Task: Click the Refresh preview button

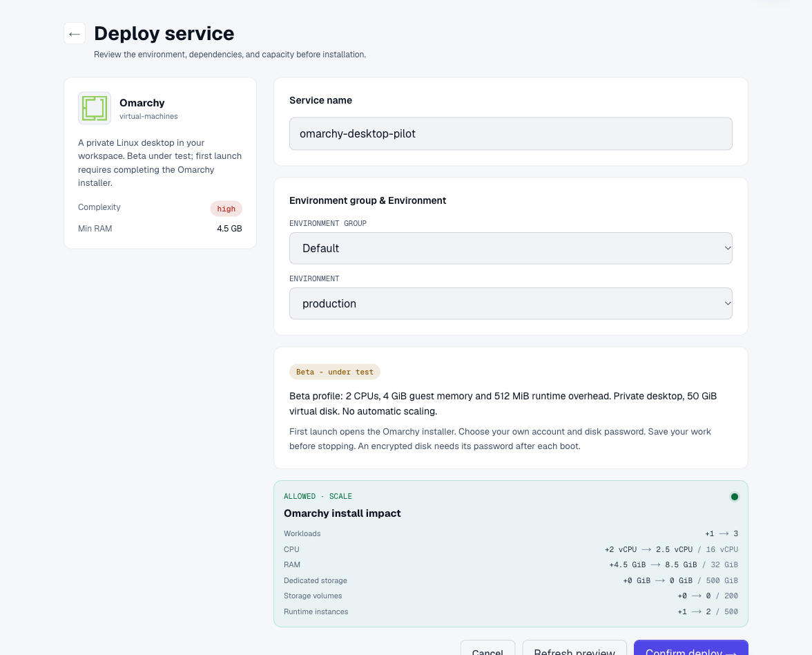Action: [574, 649]
